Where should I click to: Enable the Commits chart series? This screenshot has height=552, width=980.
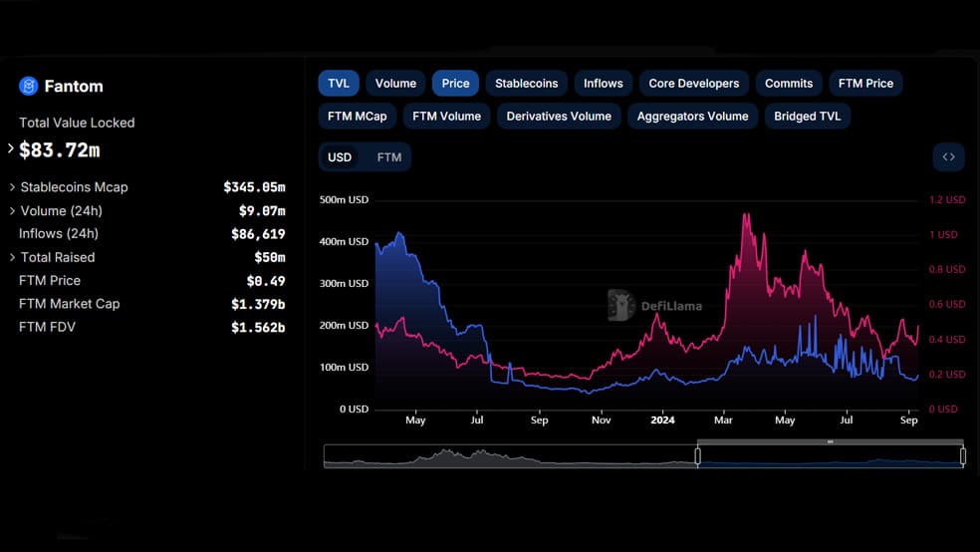(x=789, y=83)
